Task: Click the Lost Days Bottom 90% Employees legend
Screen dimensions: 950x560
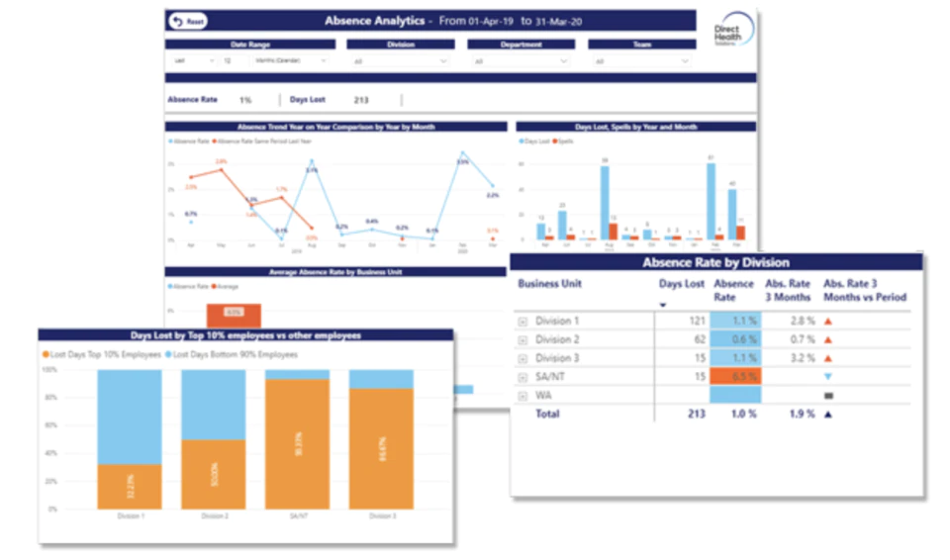Action: click(x=232, y=354)
